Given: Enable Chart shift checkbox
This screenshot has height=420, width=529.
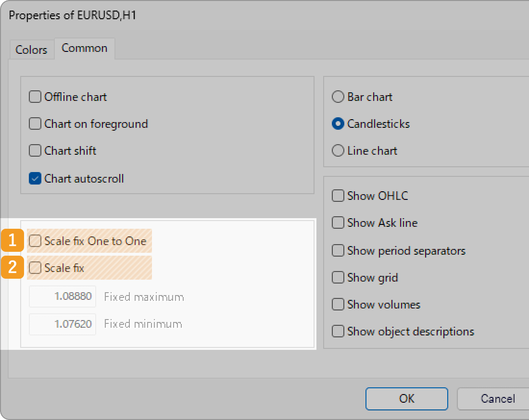Looking at the screenshot, I should tap(35, 151).
